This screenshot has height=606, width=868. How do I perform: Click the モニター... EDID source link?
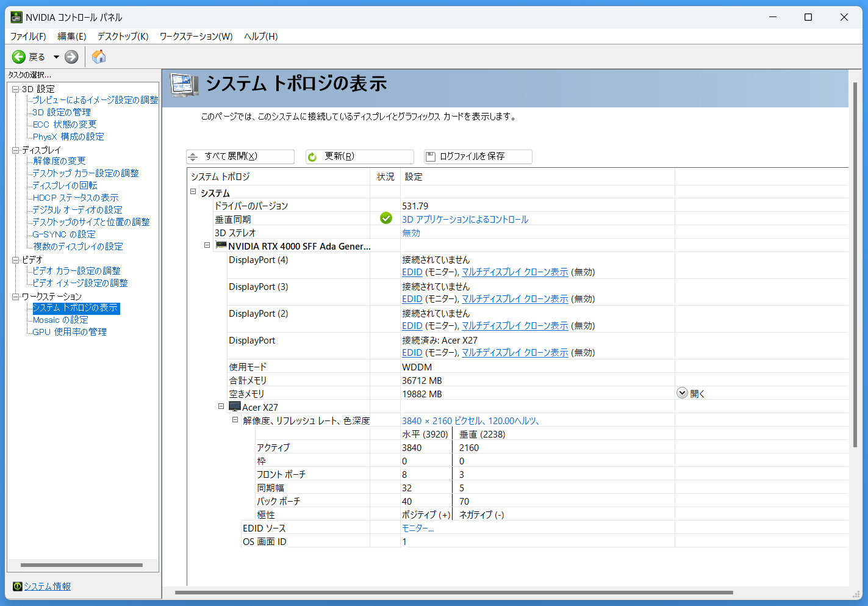(418, 528)
